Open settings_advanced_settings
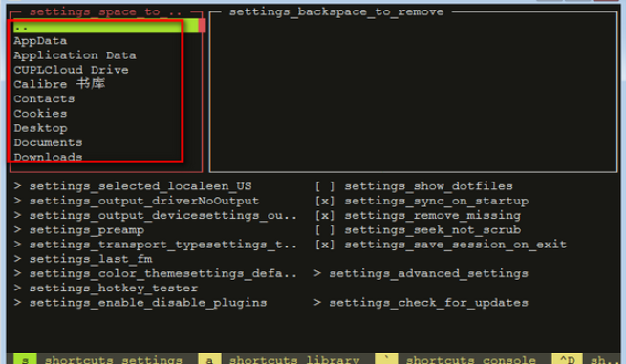This screenshot has width=626, height=364. click(x=421, y=274)
